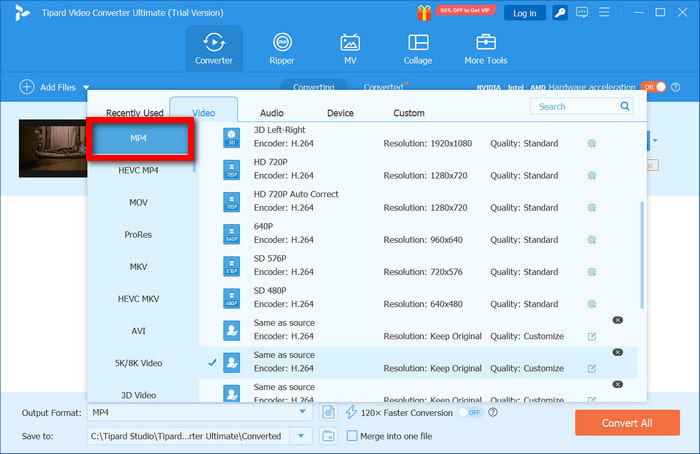
Task: Click the video thumbnail preview
Action: coord(53,148)
